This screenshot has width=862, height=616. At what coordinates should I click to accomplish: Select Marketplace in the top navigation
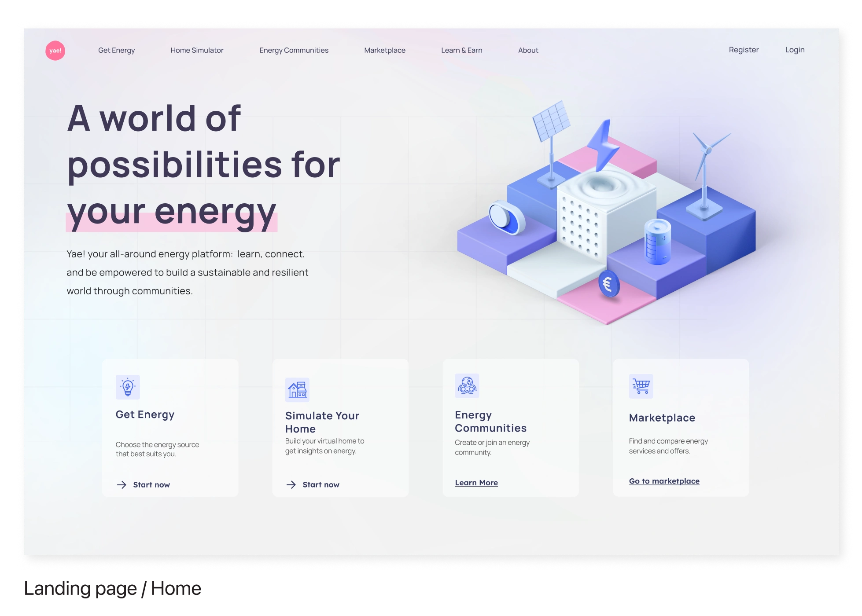coord(385,50)
